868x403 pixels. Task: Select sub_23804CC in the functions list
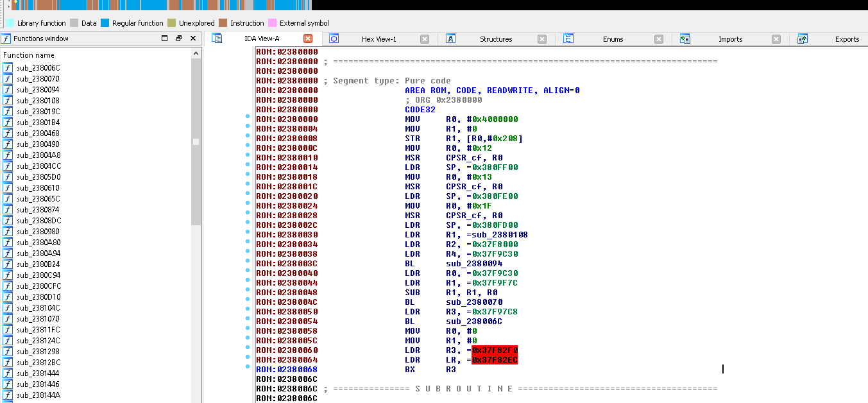[x=39, y=166]
